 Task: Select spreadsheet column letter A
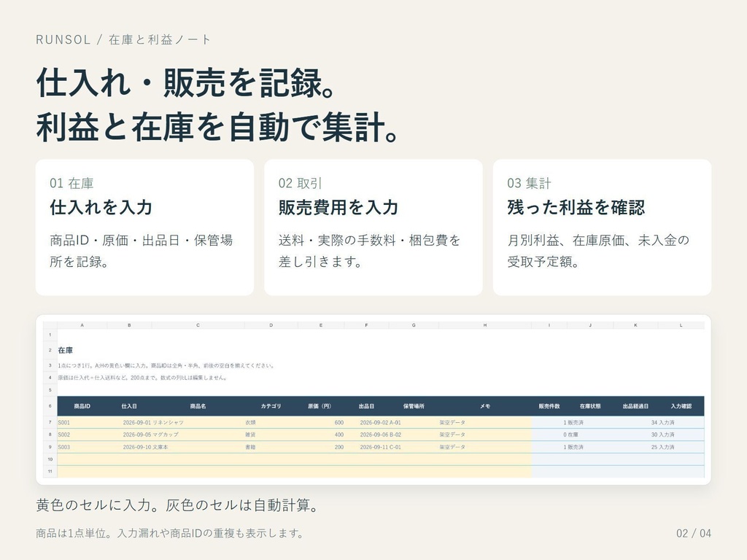pos(82,325)
